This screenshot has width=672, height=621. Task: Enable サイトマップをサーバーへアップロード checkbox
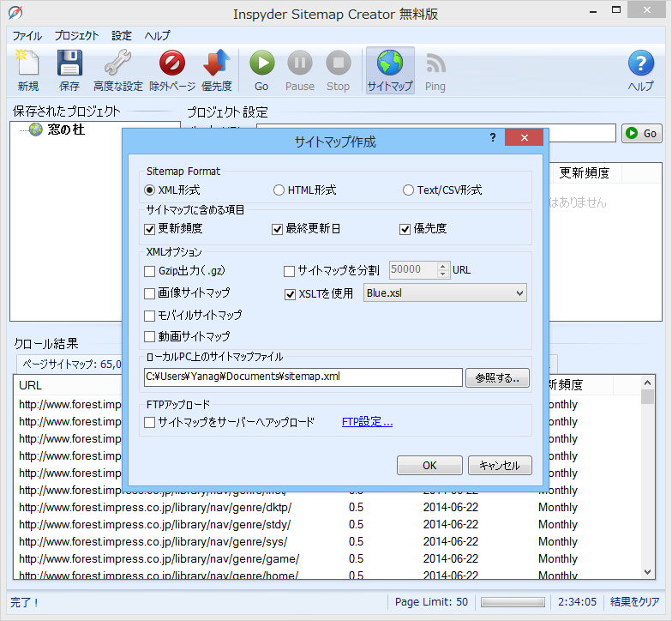[149, 422]
